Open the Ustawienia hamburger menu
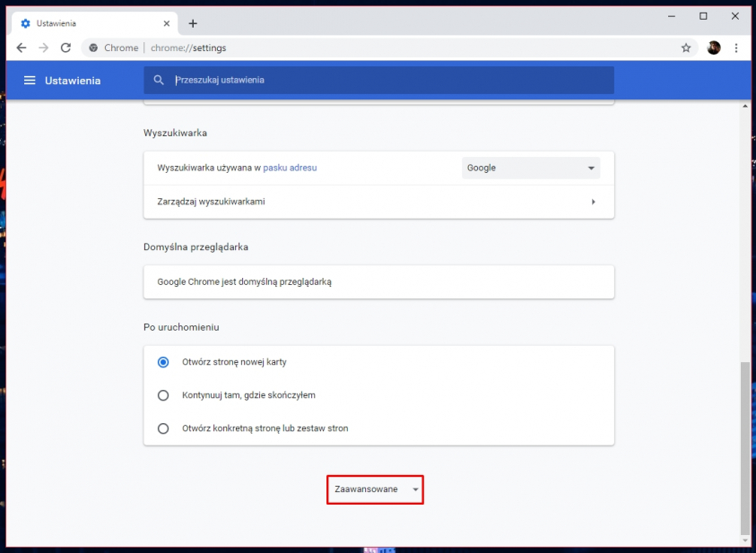The height and width of the screenshot is (553, 756). click(x=30, y=80)
